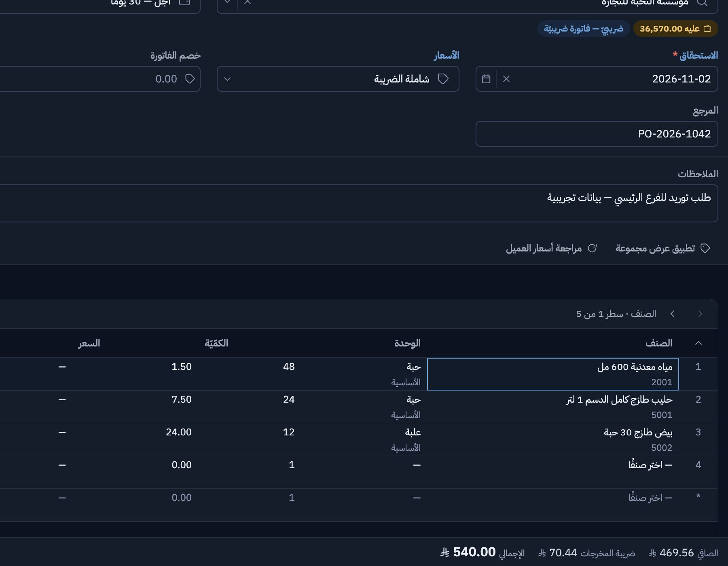Viewport: 728px width, 566px height.
Task: Click تطبيق عرض مجموعة button
Action: (x=662, y=248)
